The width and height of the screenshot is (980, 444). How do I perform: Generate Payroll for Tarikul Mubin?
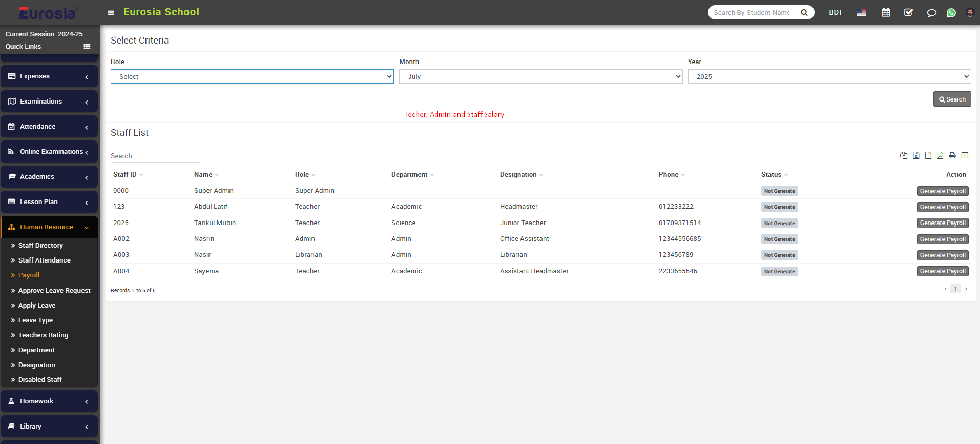click(x=942, y=223)
